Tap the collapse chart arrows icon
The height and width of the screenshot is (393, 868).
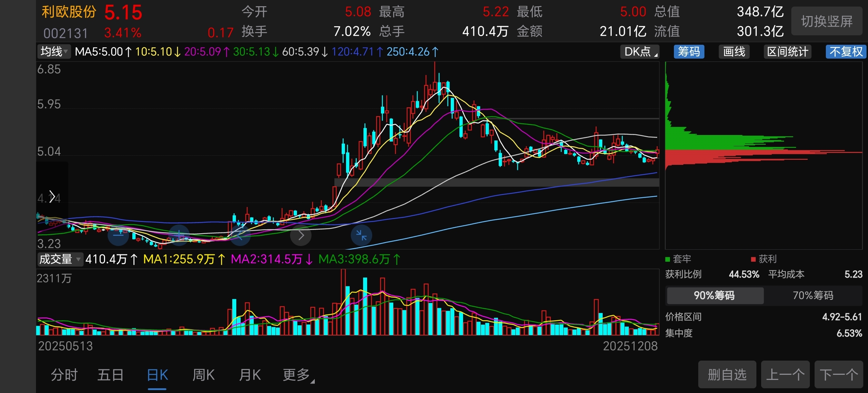point(361,235)
